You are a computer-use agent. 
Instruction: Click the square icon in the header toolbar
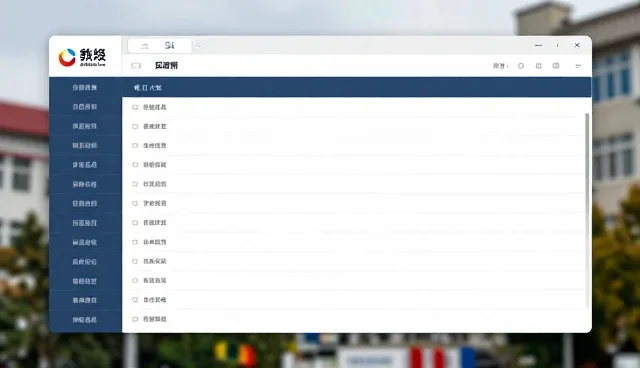click(x=538, y=66)
